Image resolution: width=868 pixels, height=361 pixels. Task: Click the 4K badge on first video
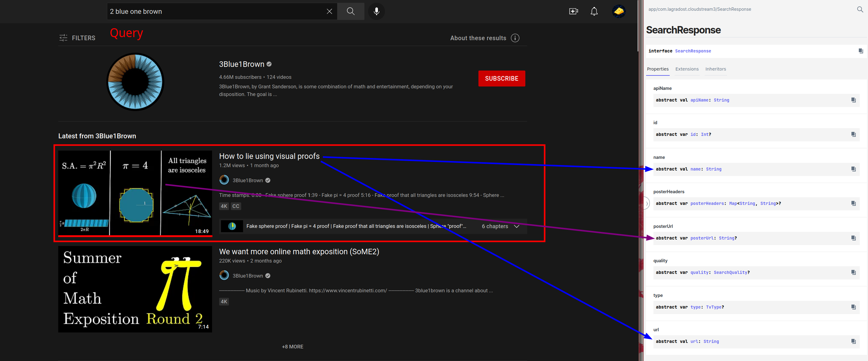click(224, 206)
